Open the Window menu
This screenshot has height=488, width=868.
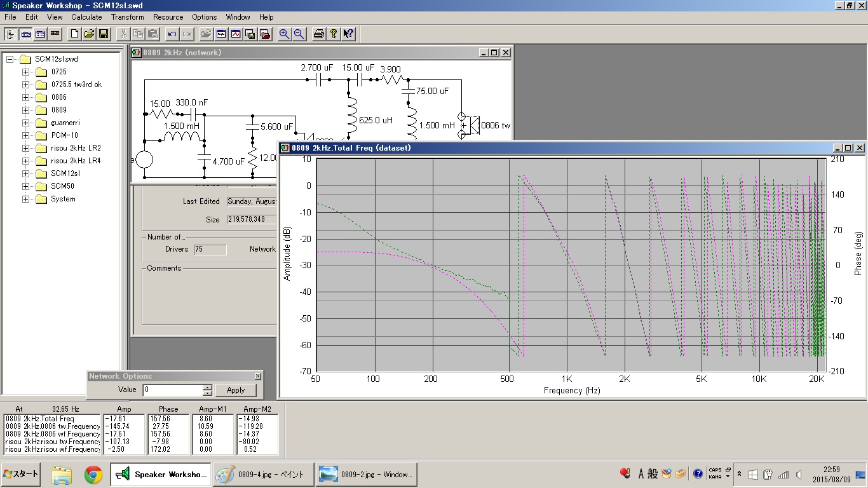[x=238, y=17]
